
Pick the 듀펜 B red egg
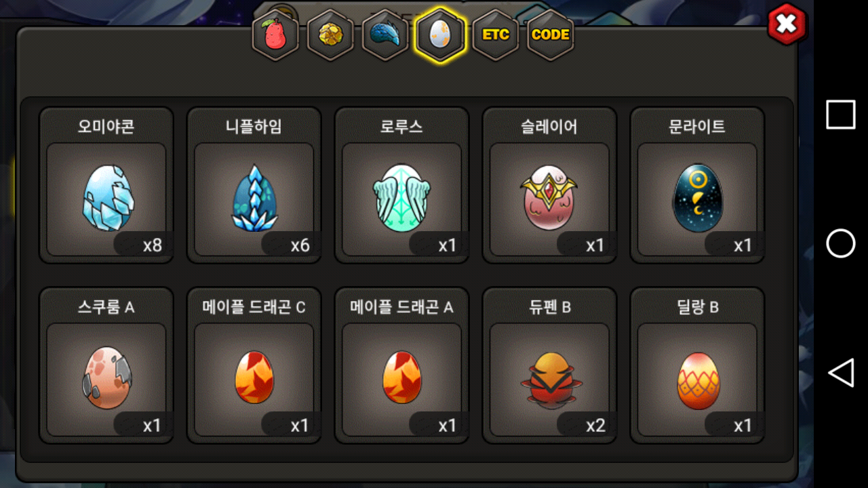550,365
